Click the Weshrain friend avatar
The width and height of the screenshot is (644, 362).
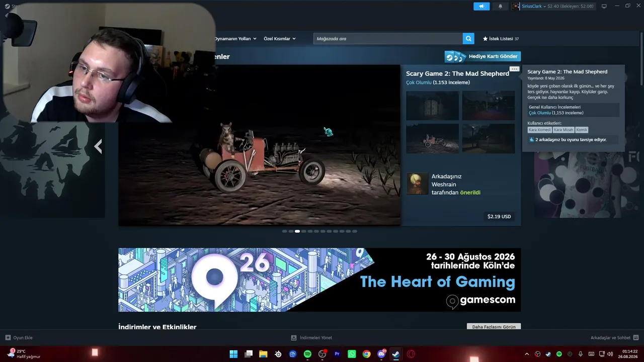417,184
